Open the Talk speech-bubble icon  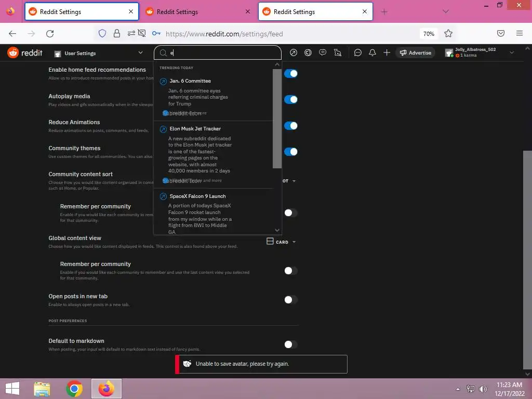click(x=323, y=52)
